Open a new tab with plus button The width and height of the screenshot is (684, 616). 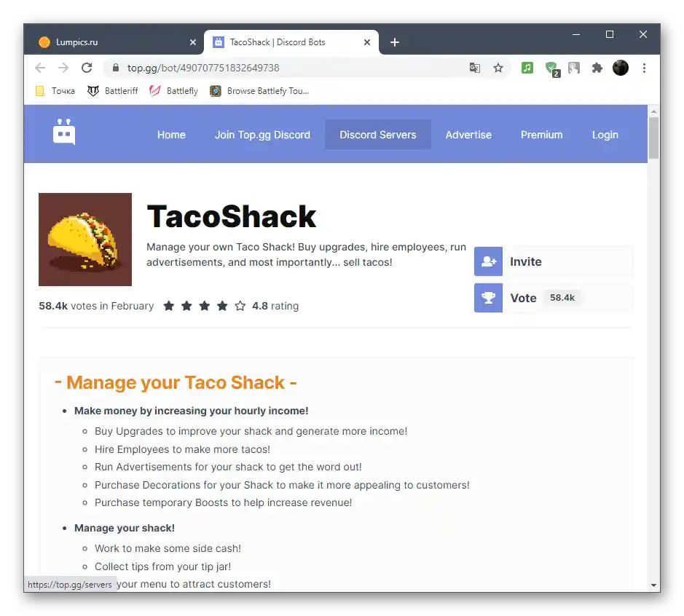tap(395, 42)
